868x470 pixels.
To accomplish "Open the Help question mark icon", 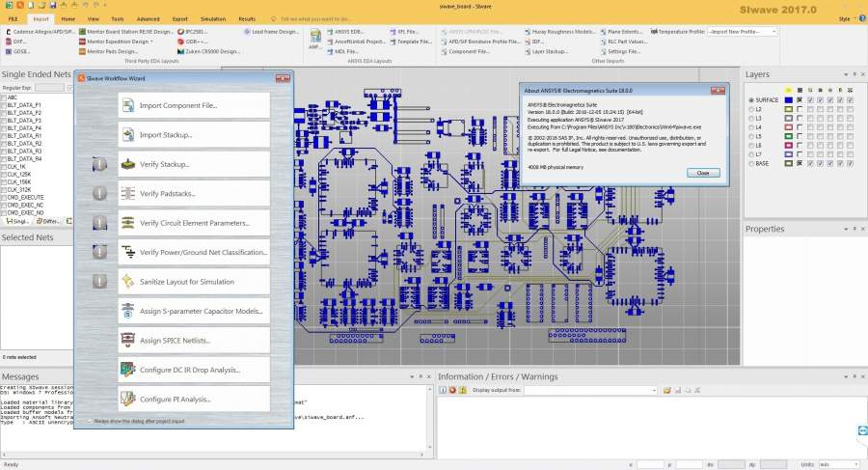I will pyautogui.click(x=862, y=18).
